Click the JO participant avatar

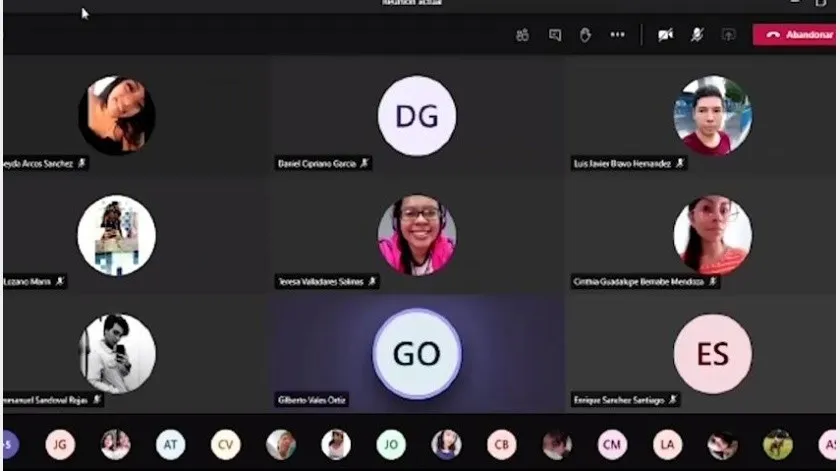coord(391,444)
